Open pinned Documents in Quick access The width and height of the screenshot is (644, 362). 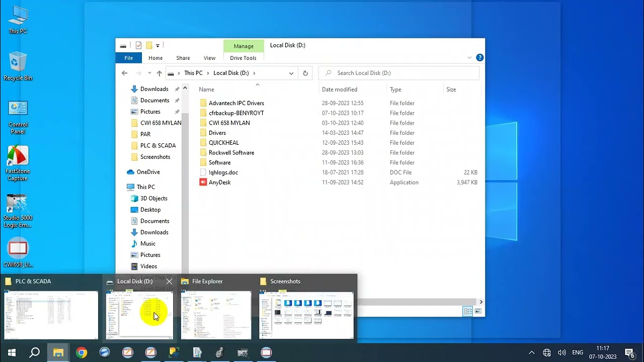tap(154, 101)
